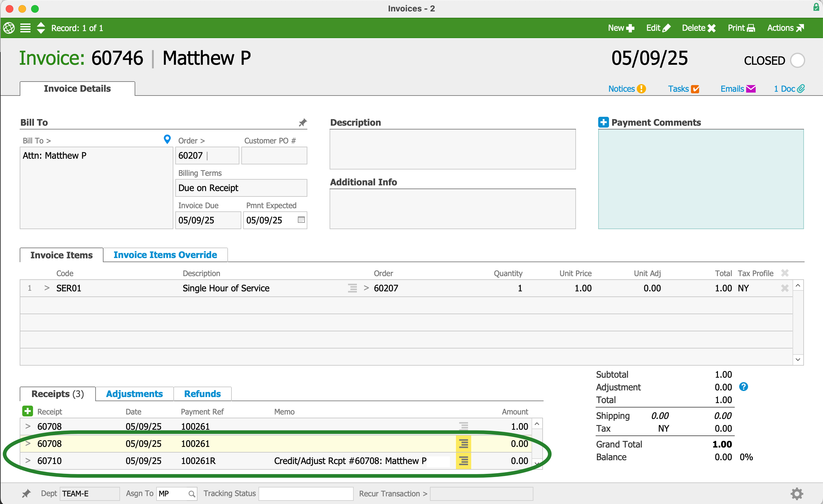Viewport: 823px width, 504px height.
Task: Click the Adjustment help question mark
Action: point(744,387)
